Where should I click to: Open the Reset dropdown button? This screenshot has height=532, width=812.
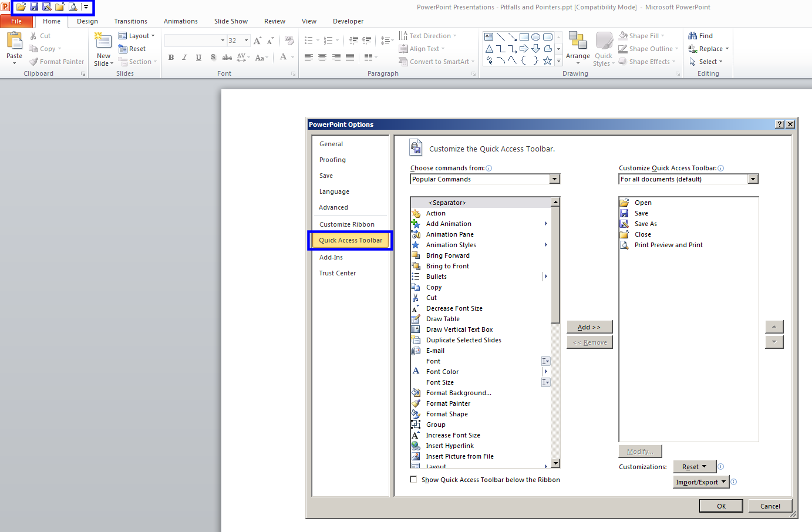coord(695,467)
